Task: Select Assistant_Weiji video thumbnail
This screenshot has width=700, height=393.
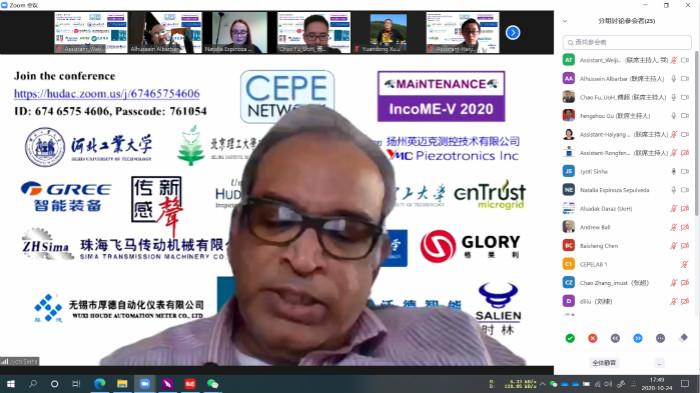Action: click(91, 33)
